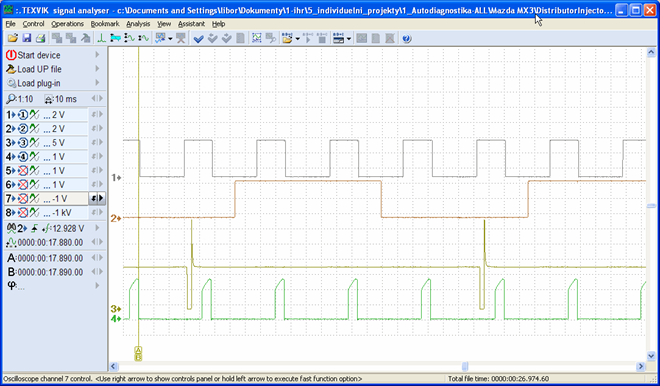Expand the trigger 12.928 V row arrow
The image size is (660, 386).
click(97, 228)
